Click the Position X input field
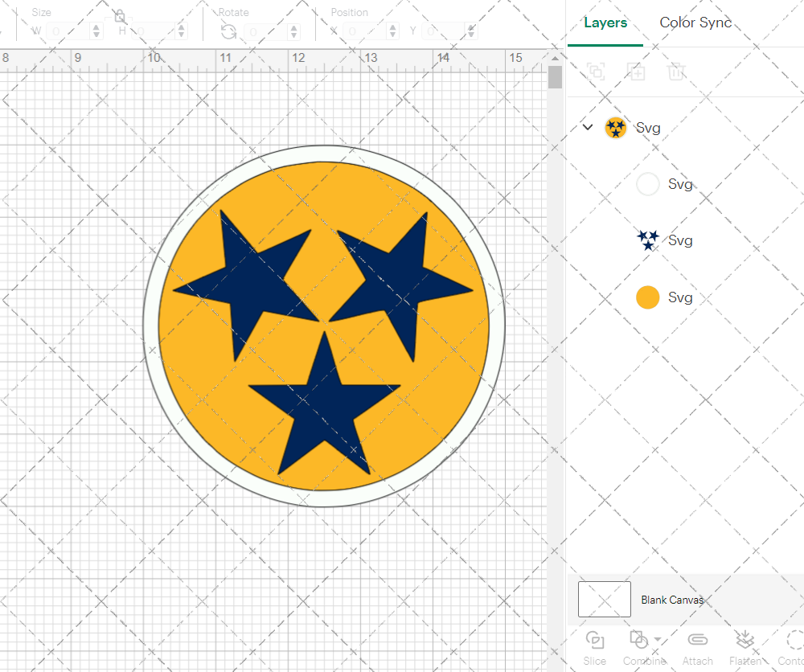 (364, 32)
